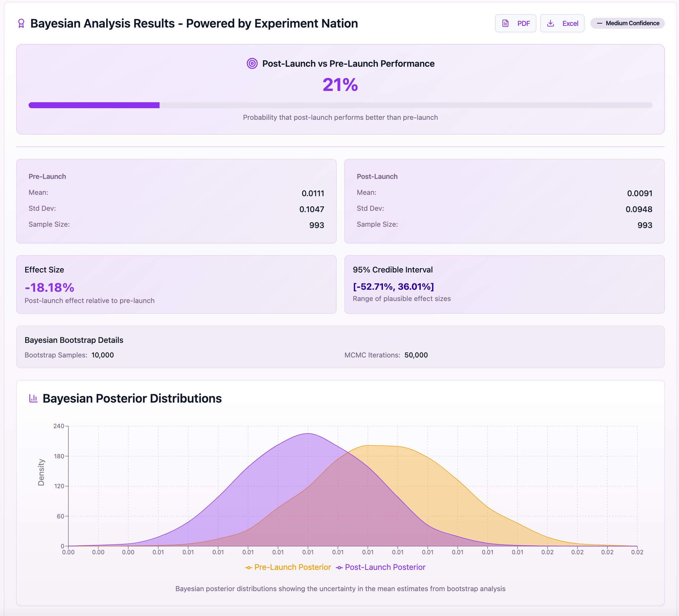Click the -18.18% effect size value

pyautogui.click(x=49, y=288)
